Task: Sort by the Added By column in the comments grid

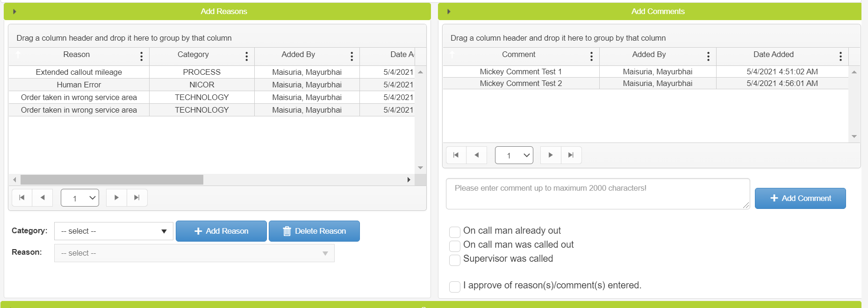Action: (x=649, y=55)
